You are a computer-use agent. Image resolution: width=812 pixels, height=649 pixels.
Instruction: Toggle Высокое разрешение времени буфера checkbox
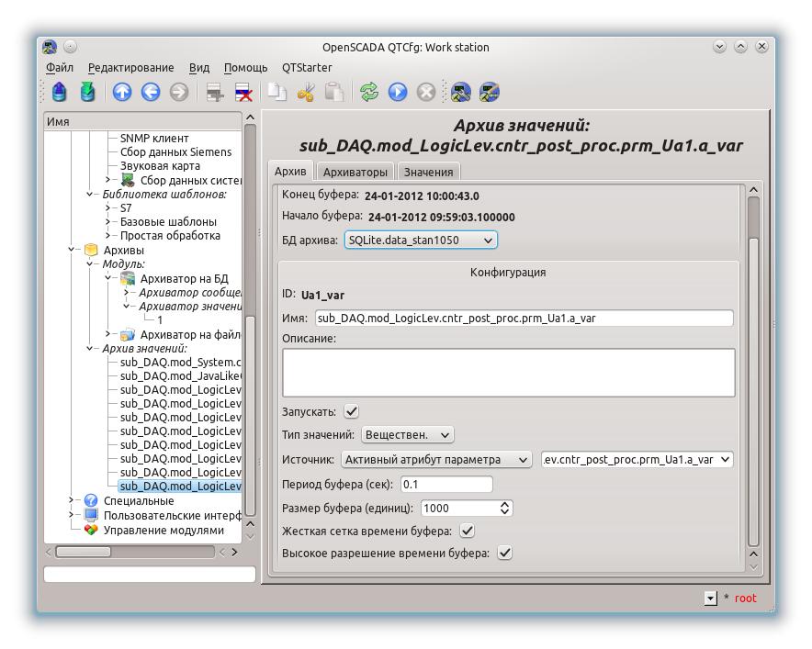point(504,553)
